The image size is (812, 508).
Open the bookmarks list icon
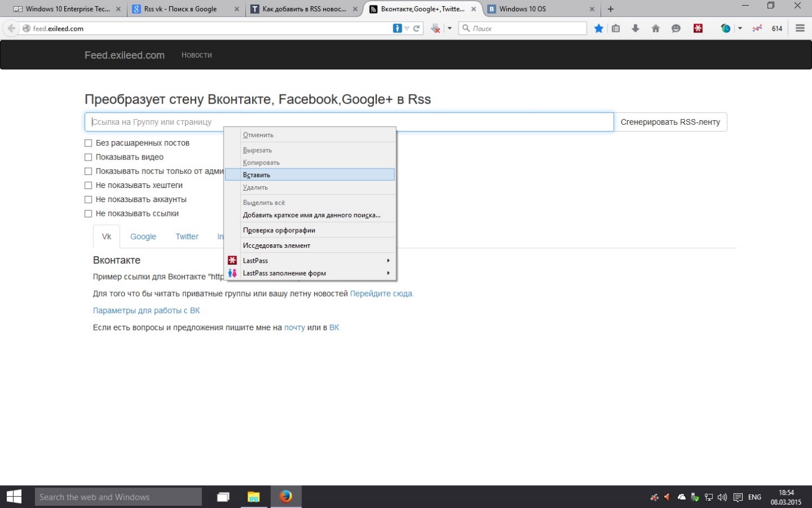[x=616, y=28]
